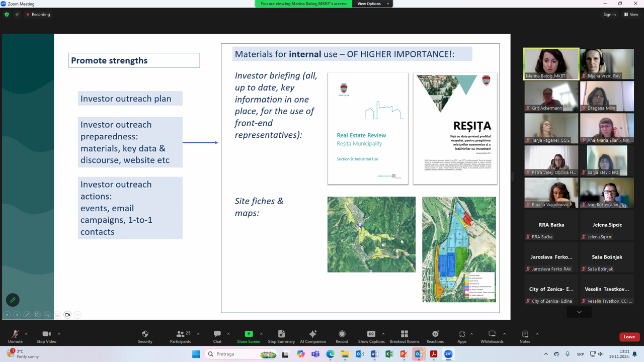Show hidden system tray icons

[546, 354]
